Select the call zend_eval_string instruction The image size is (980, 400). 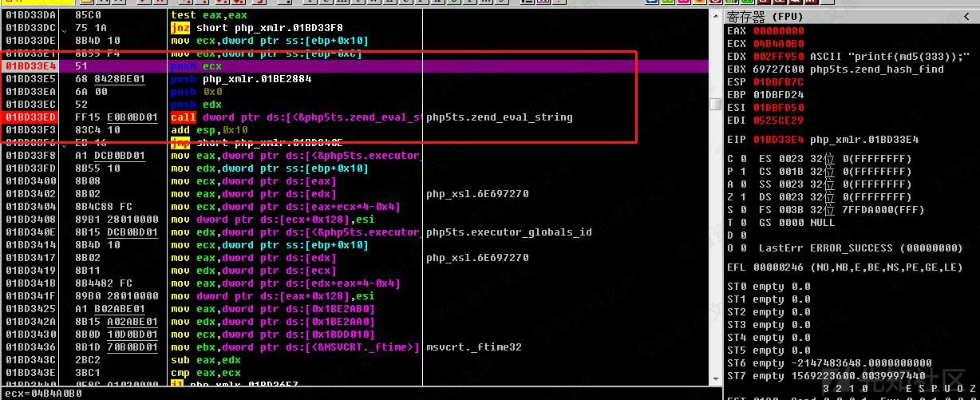coord(295,117)
